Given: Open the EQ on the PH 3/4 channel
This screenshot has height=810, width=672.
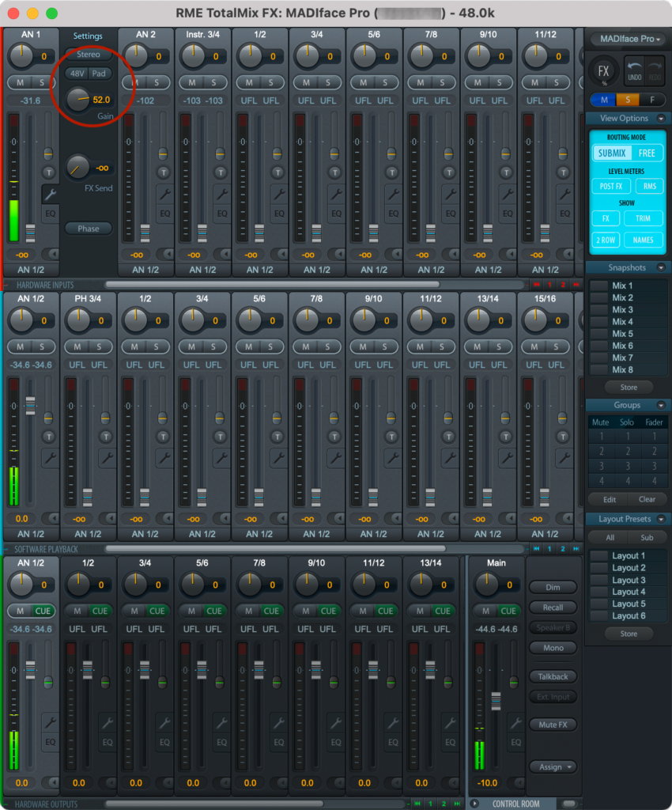Looking at the screenshot, I should tap(108, 477).
